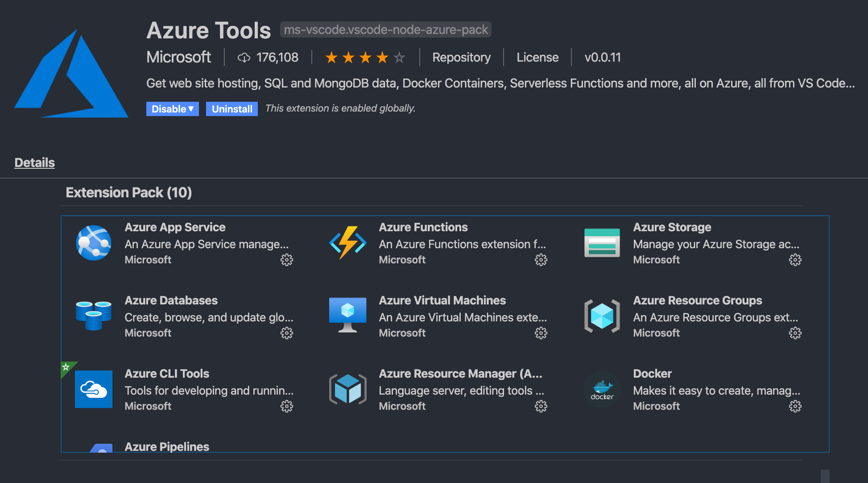Click the Azure Functions lightning bolt icon

tap(347, 243)
